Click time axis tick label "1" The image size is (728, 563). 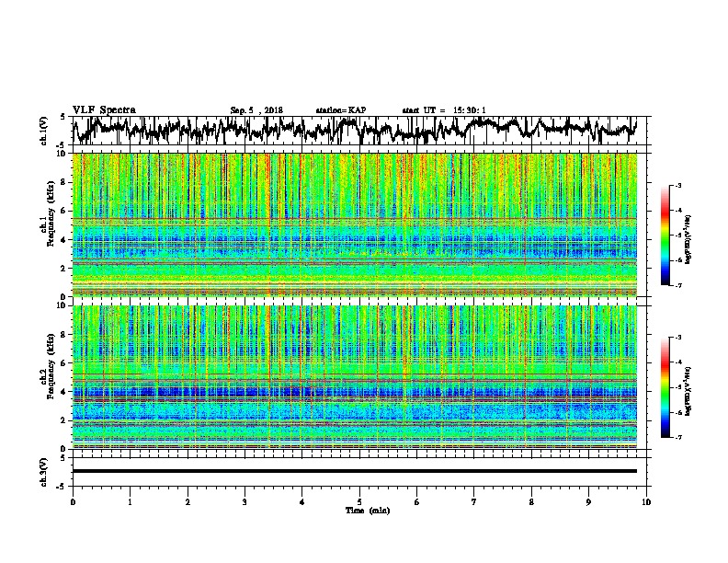(x=130, y=502)
